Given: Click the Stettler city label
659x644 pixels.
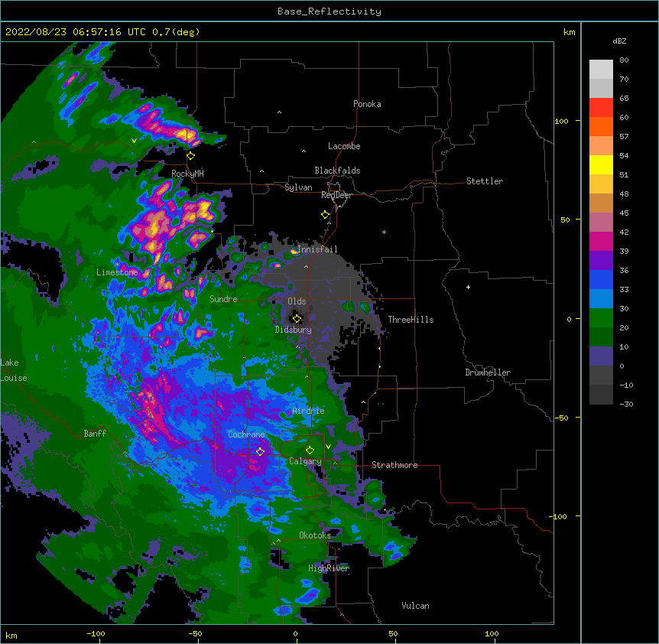Looking at the screenshot, I should 485,181.
